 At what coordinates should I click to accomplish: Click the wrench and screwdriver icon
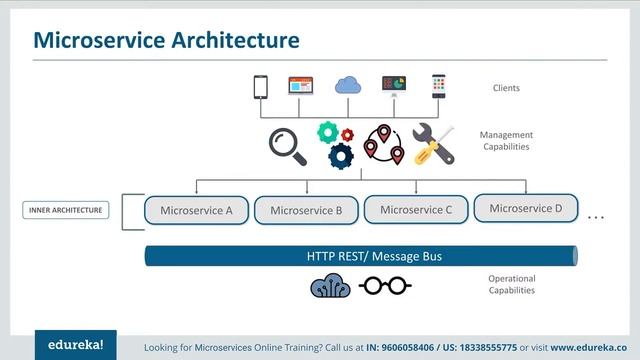tap(433, 144)
